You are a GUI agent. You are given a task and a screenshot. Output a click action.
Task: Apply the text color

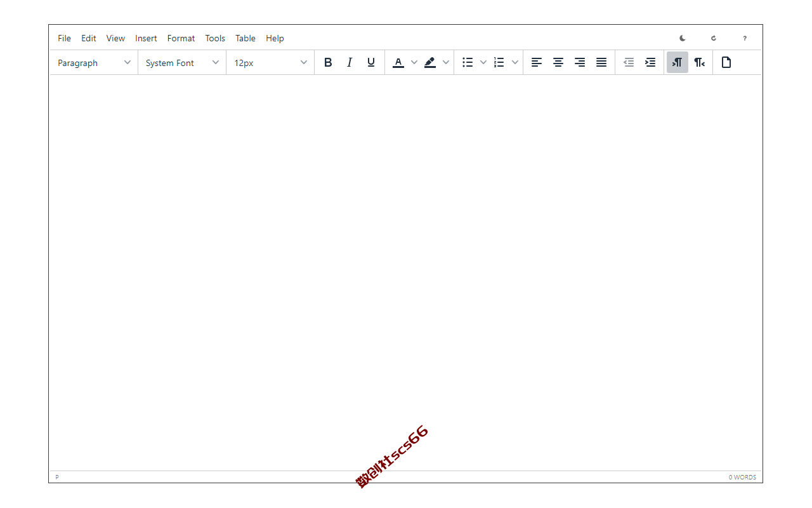tap(398, 62)
